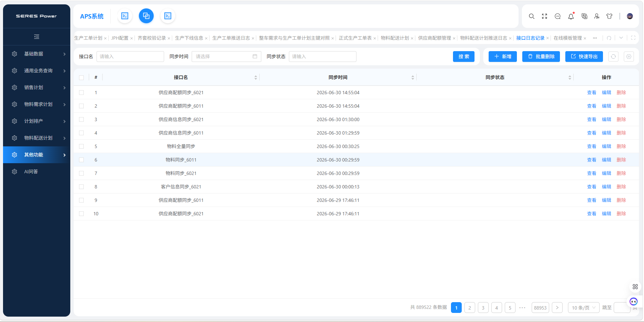Open the user profile icon

pos(597,16)
